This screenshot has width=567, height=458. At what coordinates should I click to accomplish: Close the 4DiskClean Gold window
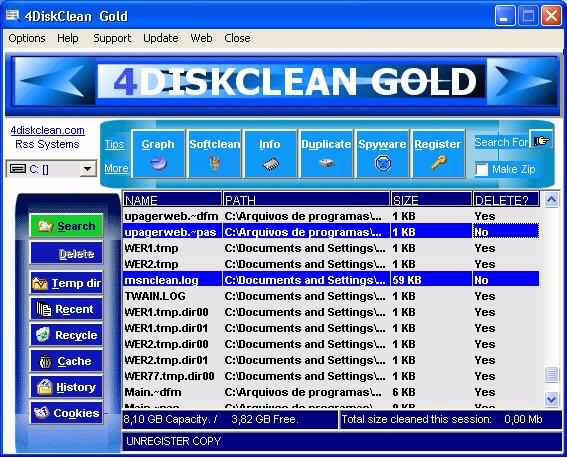(x=551, y=16)
